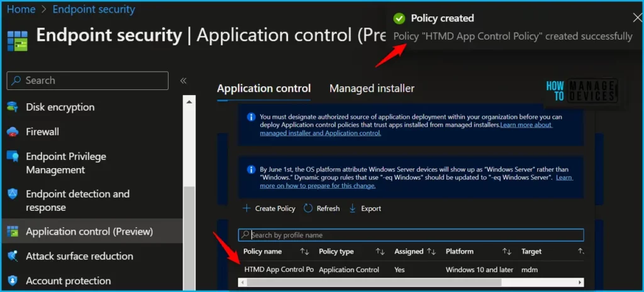This screenshot has width=644, height=292.
Task: Dismiss the Policy created notification
Action: point(637,18)
